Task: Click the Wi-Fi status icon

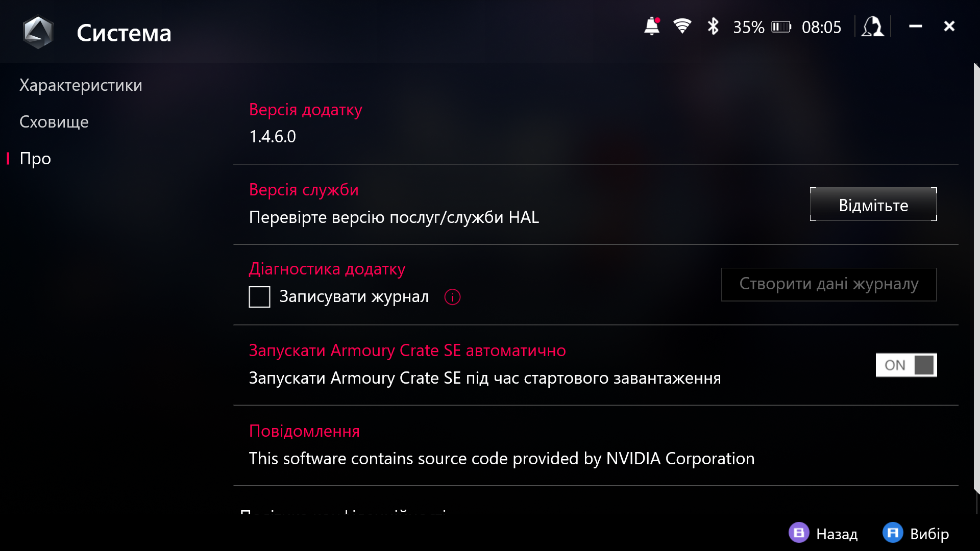Action: tap(682, 27)
